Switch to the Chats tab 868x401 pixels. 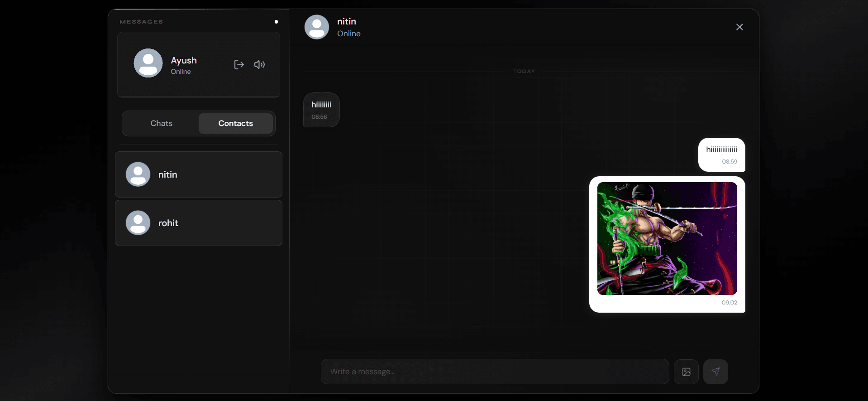point(162,123)
